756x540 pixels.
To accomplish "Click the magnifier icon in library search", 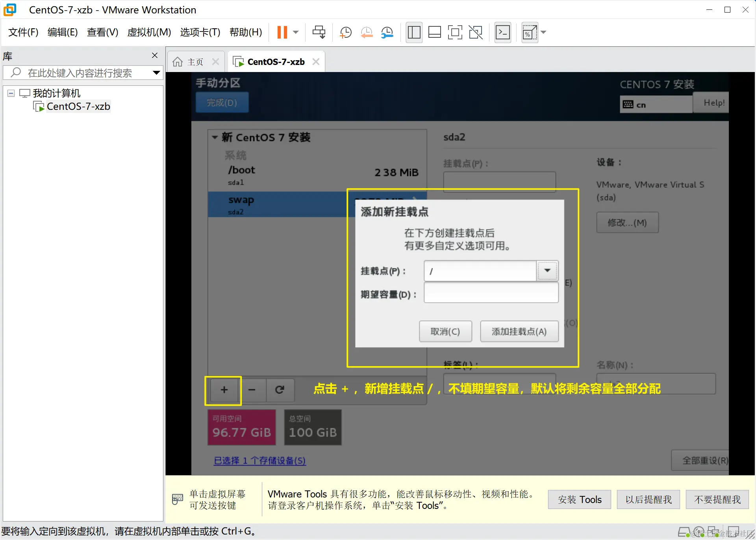I will click(x=16, y=72).
